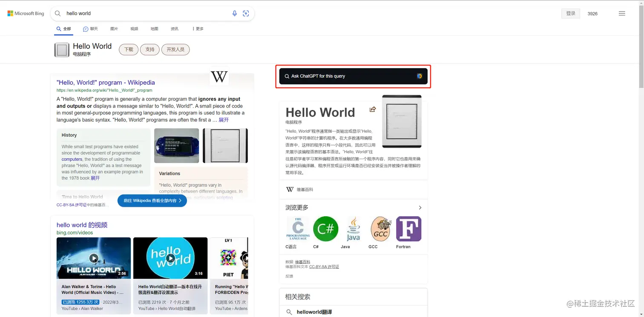This screenshot has width=644, height=317.
Task: Play the Alan Walker Hello World video
Action: point(94,258)
